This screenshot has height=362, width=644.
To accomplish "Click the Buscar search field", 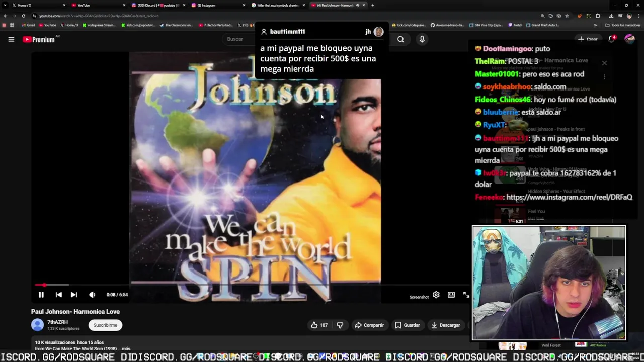I will click(239, 39).
